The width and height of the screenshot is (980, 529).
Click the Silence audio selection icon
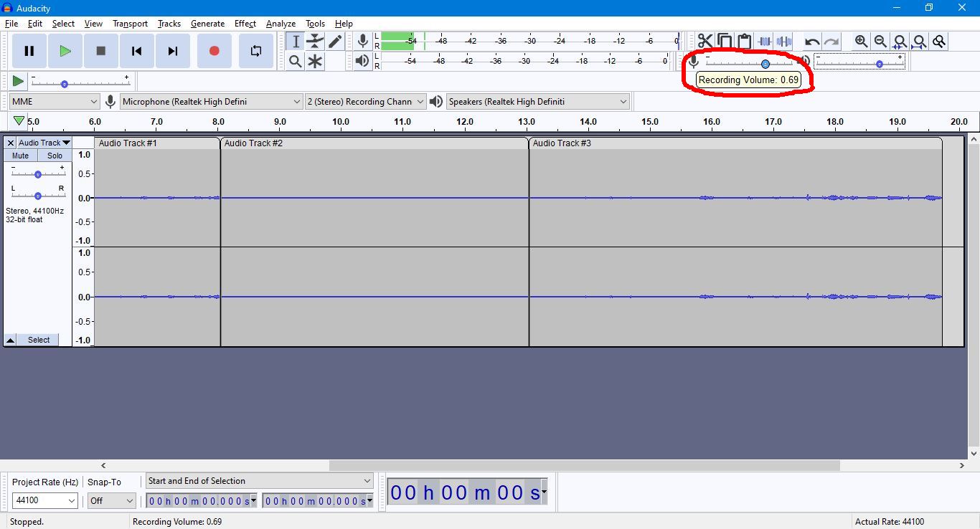783,42
